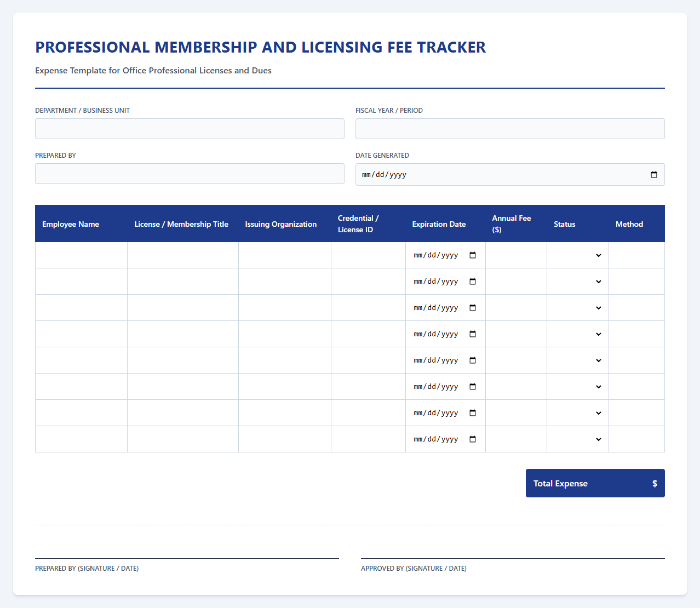700x608 pixels.
Task: Select third row Method cell
Action: click(x=636, y=308)
